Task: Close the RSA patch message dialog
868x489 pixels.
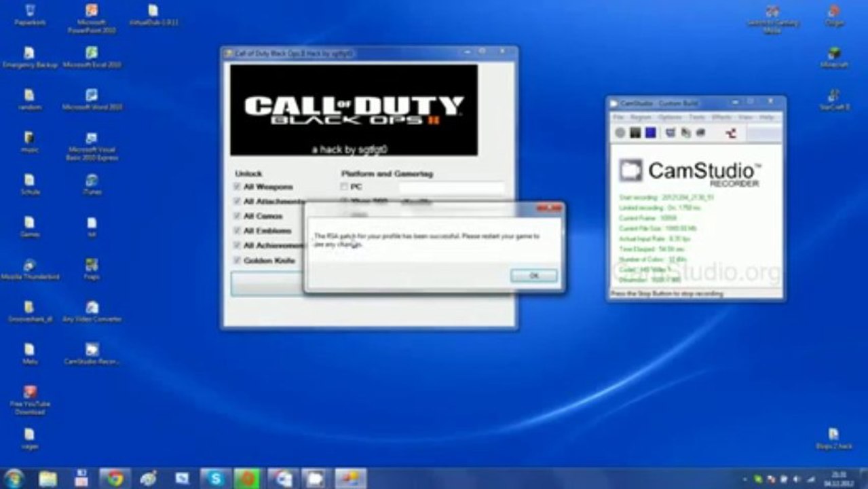Action: (549, 209)
